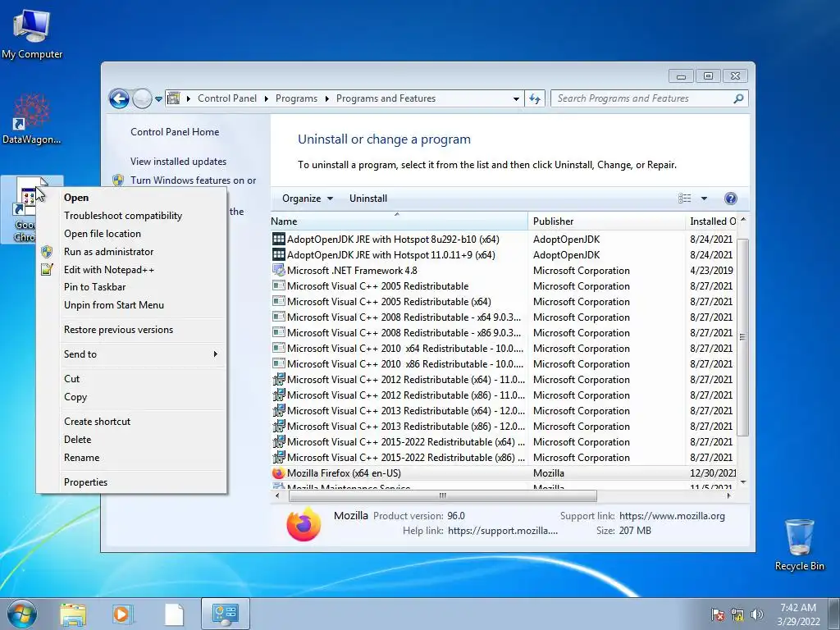Open Properties from the context menu
The image size is (840, 630).
pos(85,482)
